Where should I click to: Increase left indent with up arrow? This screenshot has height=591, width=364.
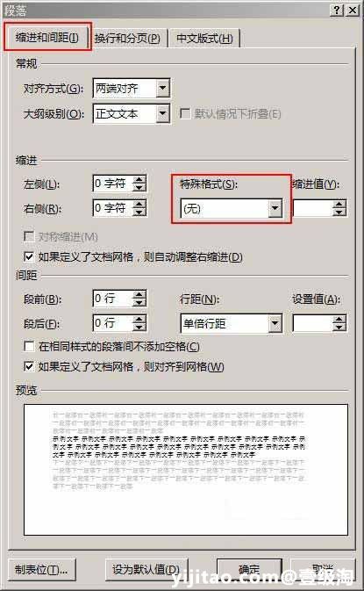coord(139,180)
